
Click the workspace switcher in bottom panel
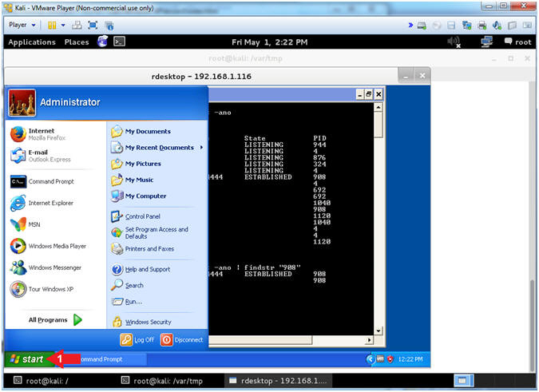464,381
